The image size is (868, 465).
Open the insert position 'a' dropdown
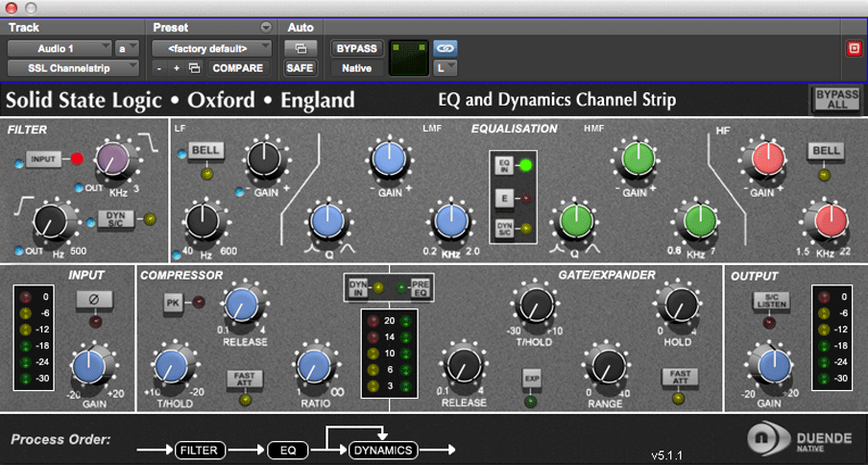coord(127,49)
